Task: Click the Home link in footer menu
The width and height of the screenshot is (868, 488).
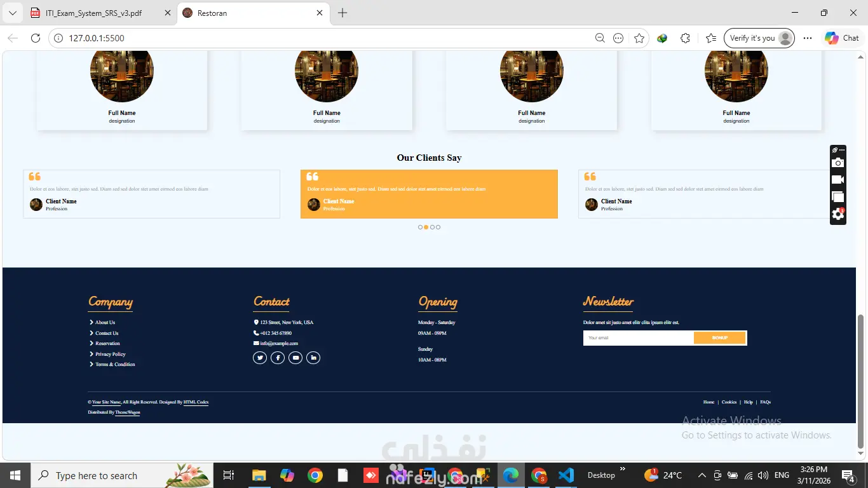Action: point(709,402)
